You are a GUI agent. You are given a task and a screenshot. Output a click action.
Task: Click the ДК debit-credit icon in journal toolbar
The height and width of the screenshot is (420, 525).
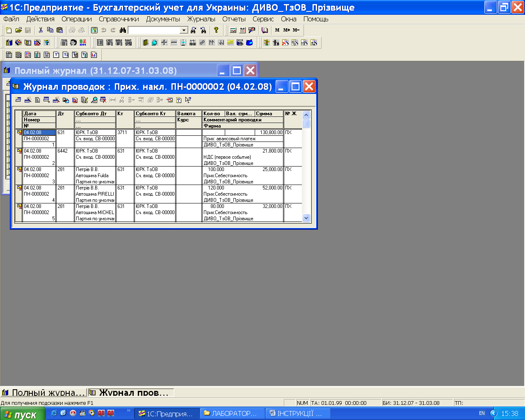(x=75, y=100)
